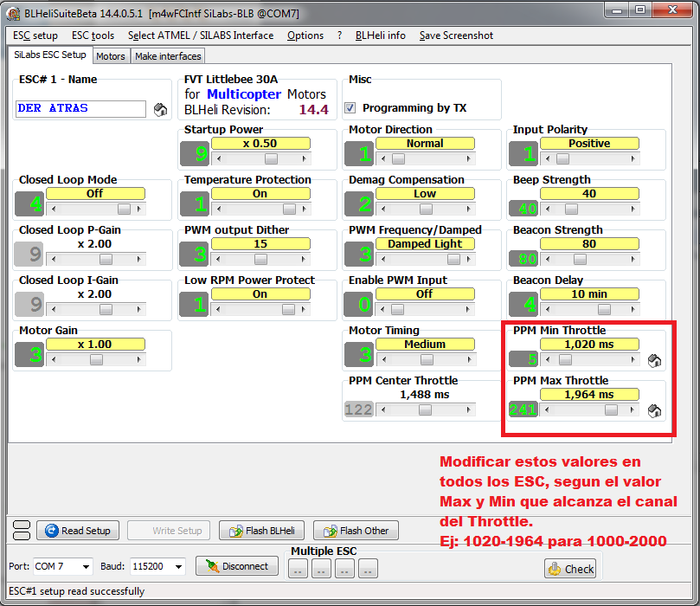This screenshot has height=606, width=700.
Task: Click the BLHeli Revision 14.4 text
Action: (256, 110)
